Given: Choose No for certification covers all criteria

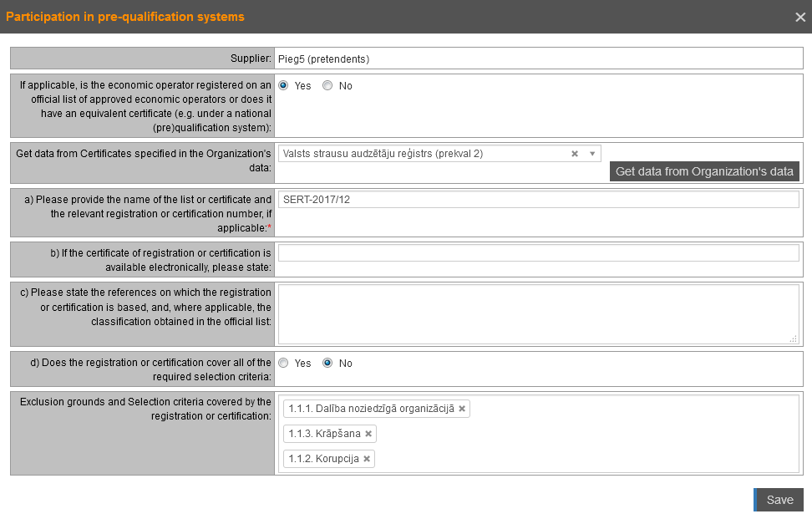Looking at the screenshot, I should pyautogui.click(x=327, y=363).
